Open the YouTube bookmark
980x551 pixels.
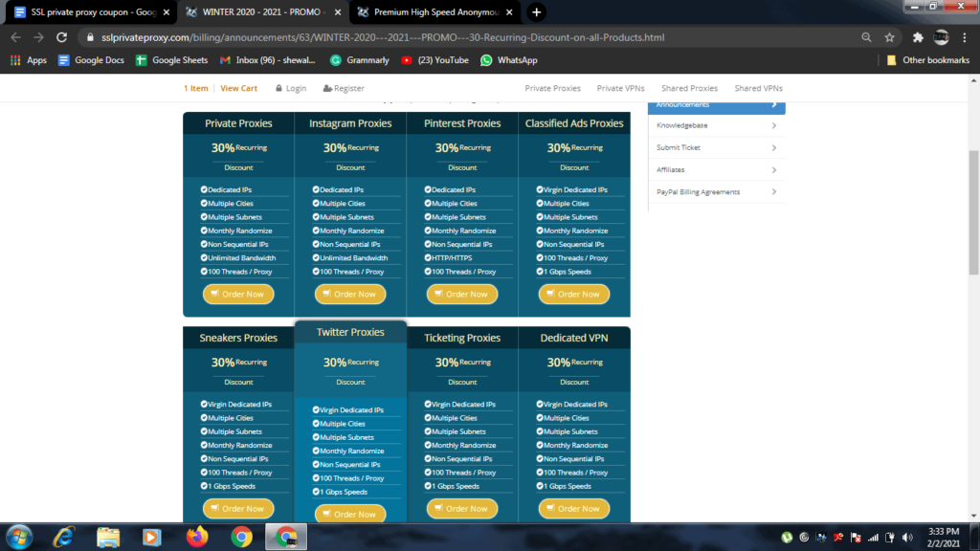pyautogui.click(x=435, y=60)
